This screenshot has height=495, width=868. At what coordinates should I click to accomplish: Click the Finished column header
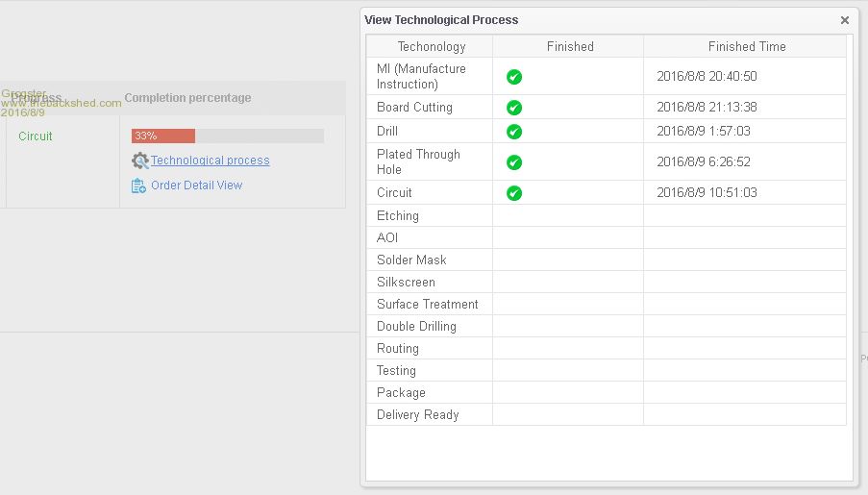[570, 46]
